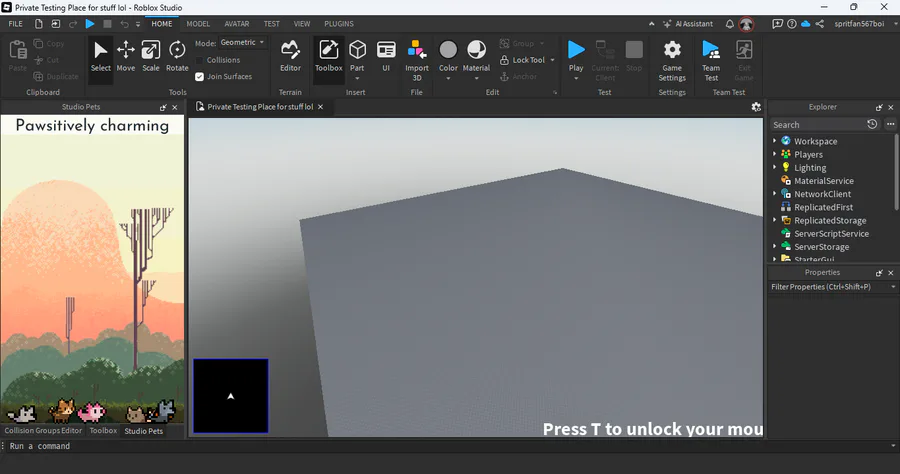Switch to the MODEL tab

tap(198, 24)
